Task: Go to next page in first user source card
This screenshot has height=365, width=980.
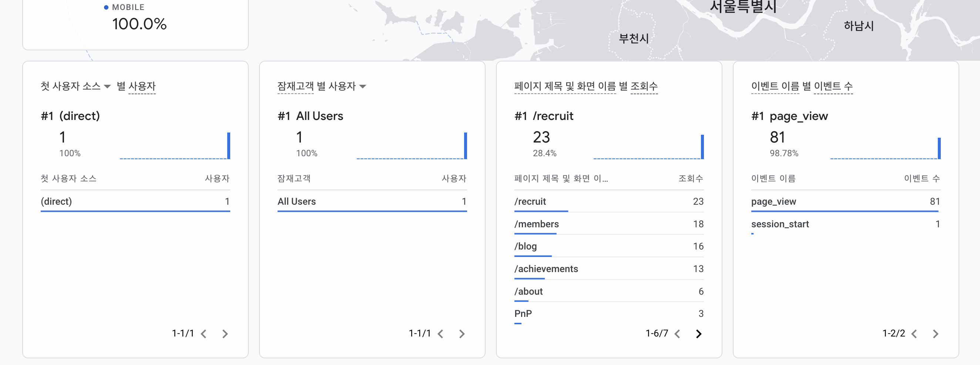Action: coord(225,334)
